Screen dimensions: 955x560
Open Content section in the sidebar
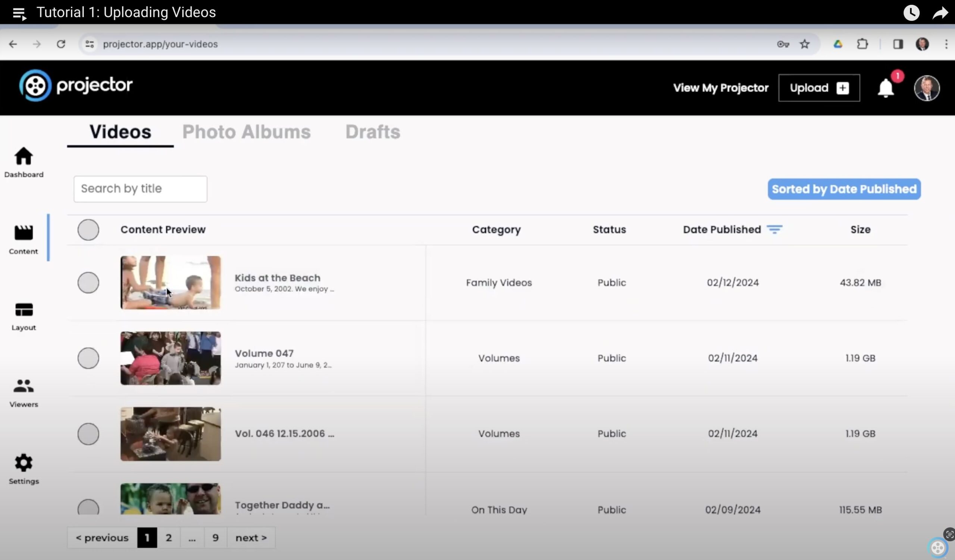[24, 240]
